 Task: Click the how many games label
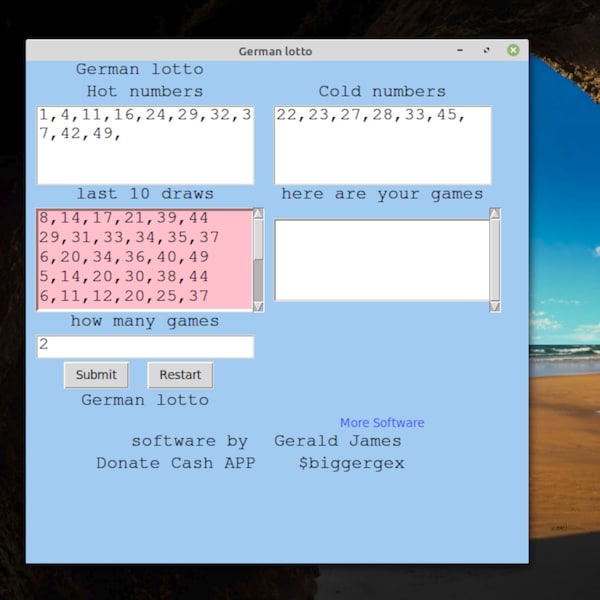[x=145, y=321]
